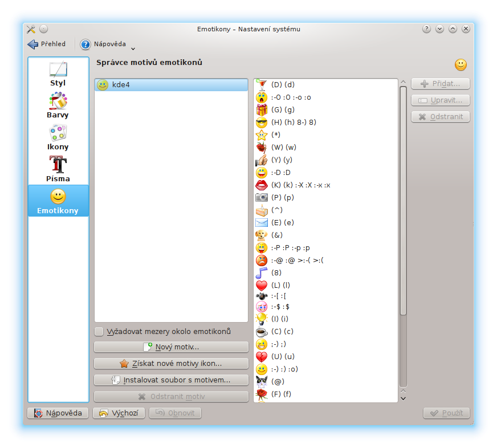Screen dimensions: 497x448
Task: Open the Barvy color settings
Action: pyautogui.click(x=58, y=105)
